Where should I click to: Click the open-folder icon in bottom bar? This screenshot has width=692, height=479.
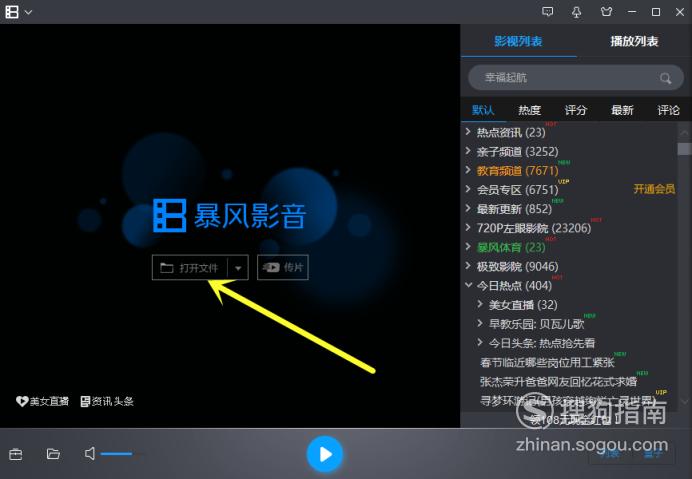click(53, 454)
